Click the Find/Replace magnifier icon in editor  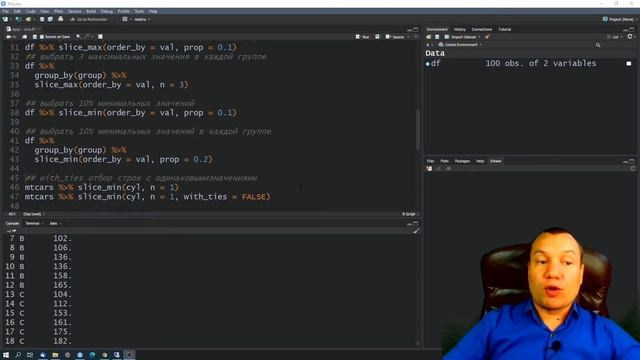pos(78,37)
